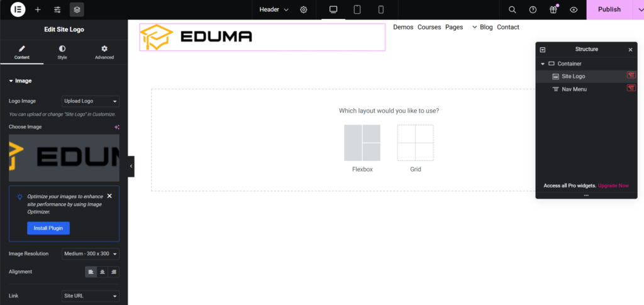Open the Header page settings gear
Image resolution: width=644 pixels, height=305 pixels.
tap(304, 9)
